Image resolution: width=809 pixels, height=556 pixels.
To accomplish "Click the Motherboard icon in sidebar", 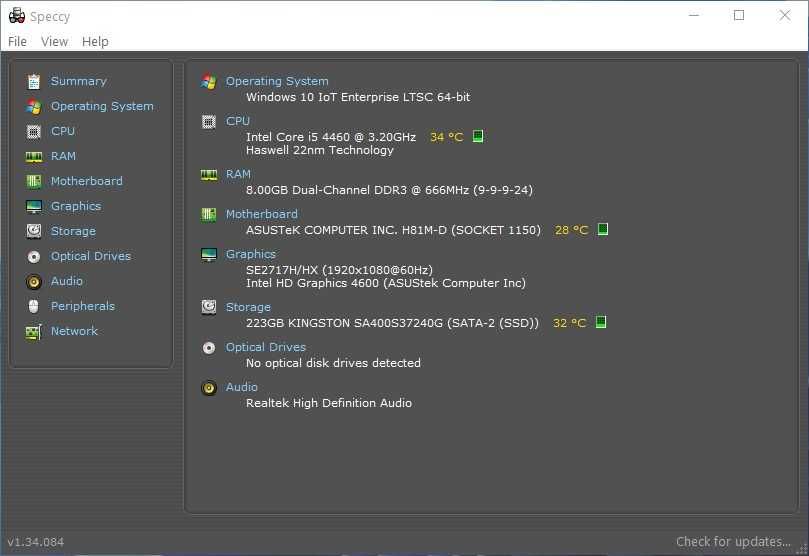I will click(x=34, y=181).
